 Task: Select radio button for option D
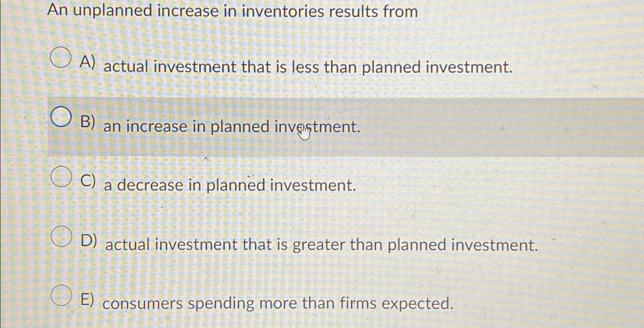point(62,236)
